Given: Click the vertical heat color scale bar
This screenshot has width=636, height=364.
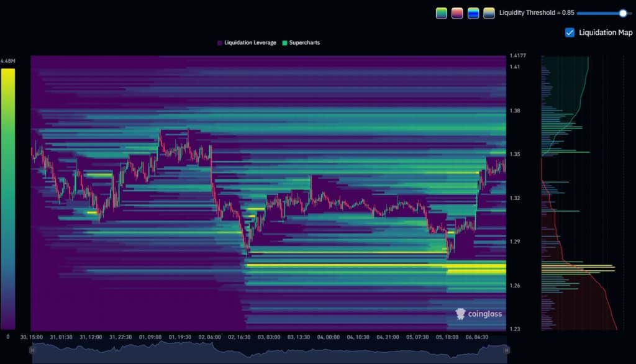Looking at the screenshot, I should pyautogui.click(x=7, y=199).
